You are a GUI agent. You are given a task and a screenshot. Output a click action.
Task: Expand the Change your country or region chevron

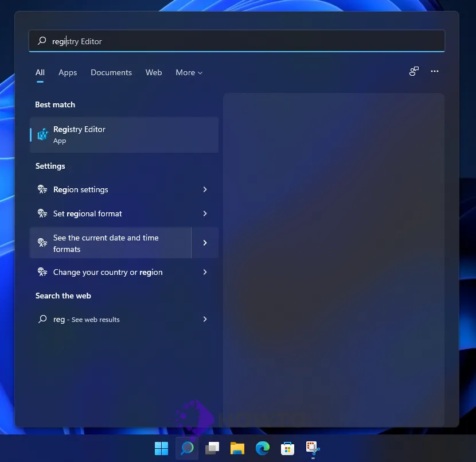coord(205,272)
